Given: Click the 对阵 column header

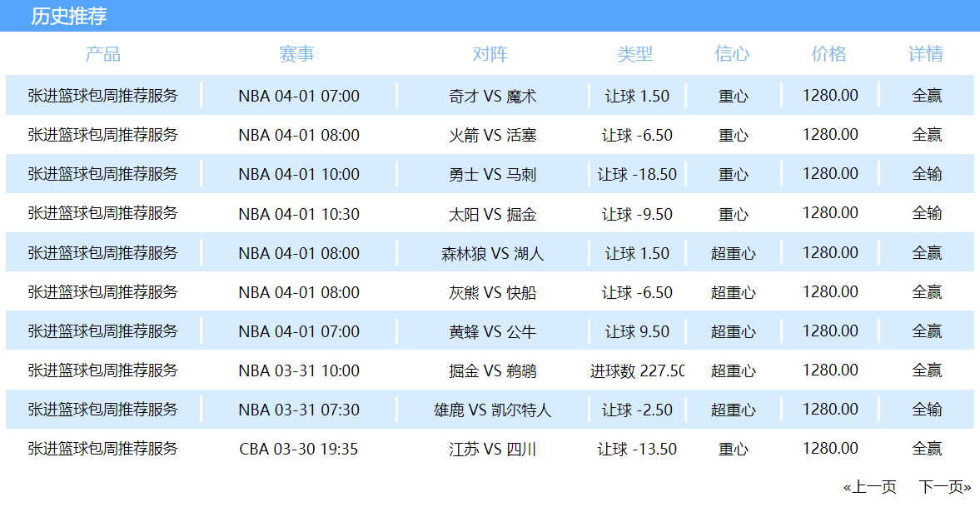Looking at the screenshot, I should [490, 54].
